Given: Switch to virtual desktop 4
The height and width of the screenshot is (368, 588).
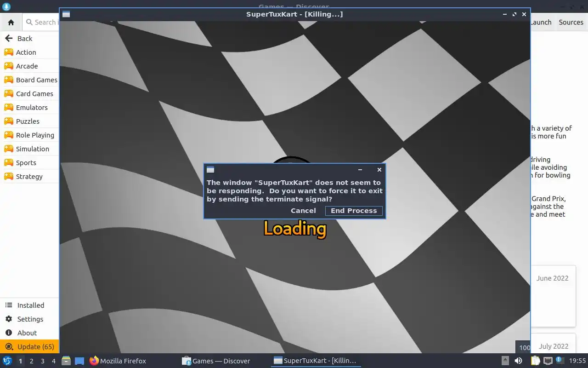Looking at the screenshot, I should (x=53, y=361).
